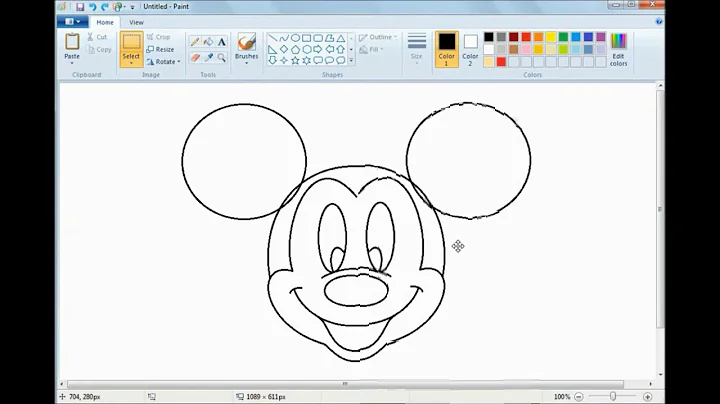This screenshot has height=404, width=720.
Task: Select the Hexagon shape
Action: pyautogui.click(x=307, y=49)
